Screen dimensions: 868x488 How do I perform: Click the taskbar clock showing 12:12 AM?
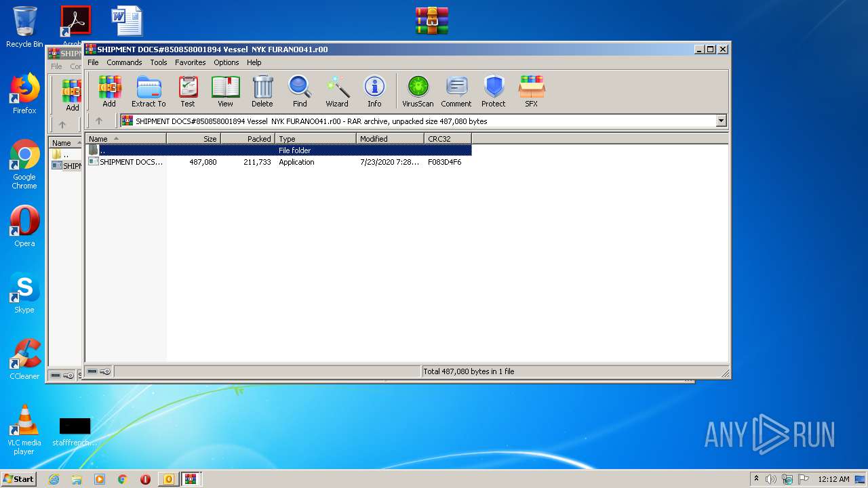(833, 479)
